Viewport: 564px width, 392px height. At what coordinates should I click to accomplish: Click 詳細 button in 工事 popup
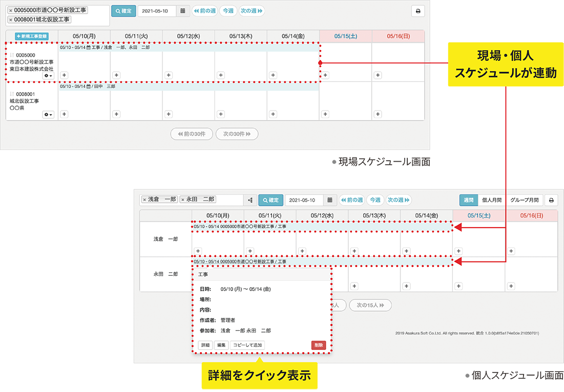pos(205,345)
